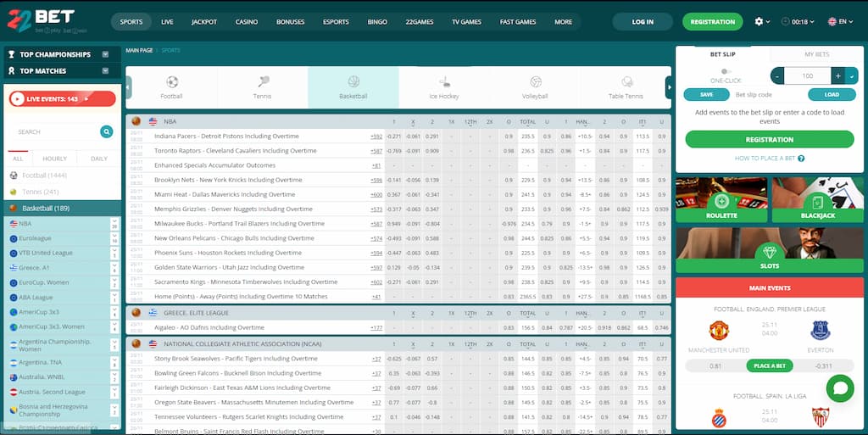Viewport: 868px width, 435px height.
Task: Open the Roulette game tile
Action: tap(721, 200)
